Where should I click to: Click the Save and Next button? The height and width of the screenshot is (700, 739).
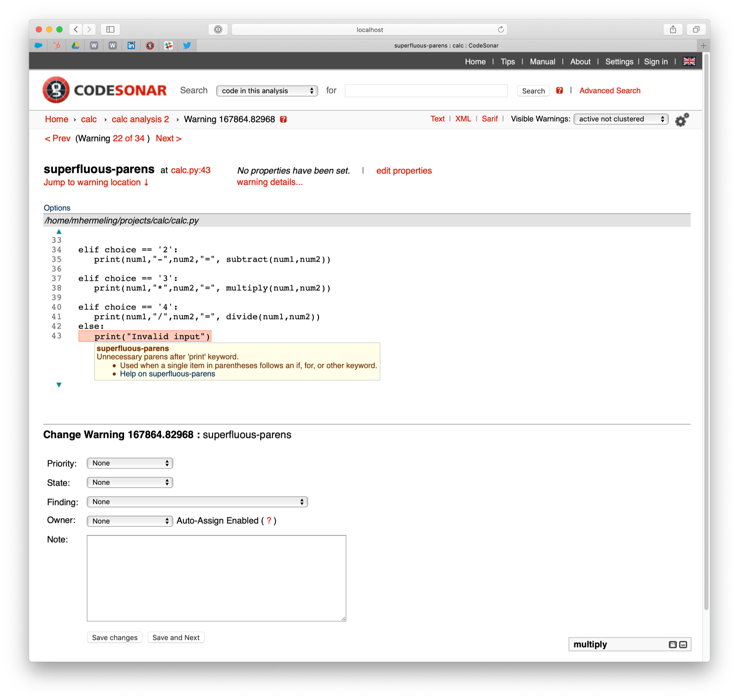(x=176, y=637)
